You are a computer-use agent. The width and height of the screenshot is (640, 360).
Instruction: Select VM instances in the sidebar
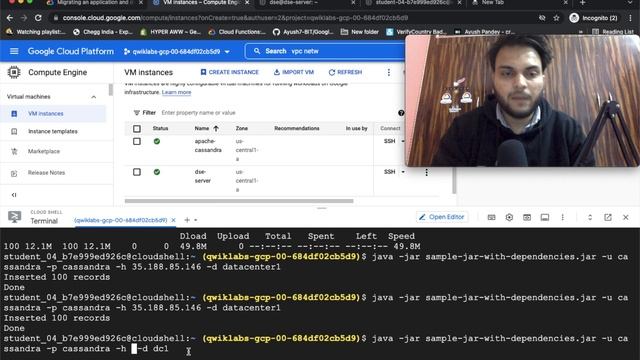(53, 113)
